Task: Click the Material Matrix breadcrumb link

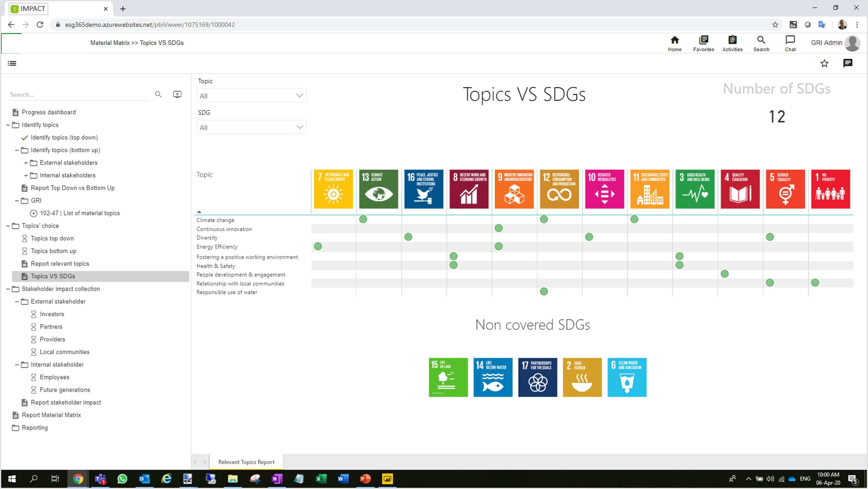Action: [110, 43]
